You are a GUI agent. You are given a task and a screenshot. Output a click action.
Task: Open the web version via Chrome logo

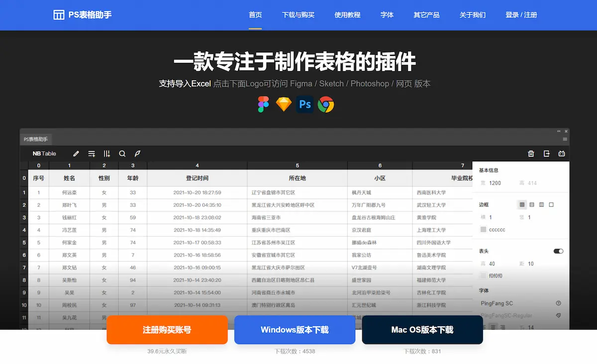[326, 104]
